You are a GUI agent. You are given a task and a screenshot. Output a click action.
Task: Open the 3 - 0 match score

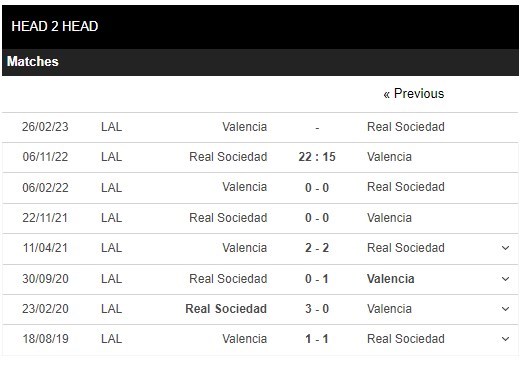(x=317, y=309)
